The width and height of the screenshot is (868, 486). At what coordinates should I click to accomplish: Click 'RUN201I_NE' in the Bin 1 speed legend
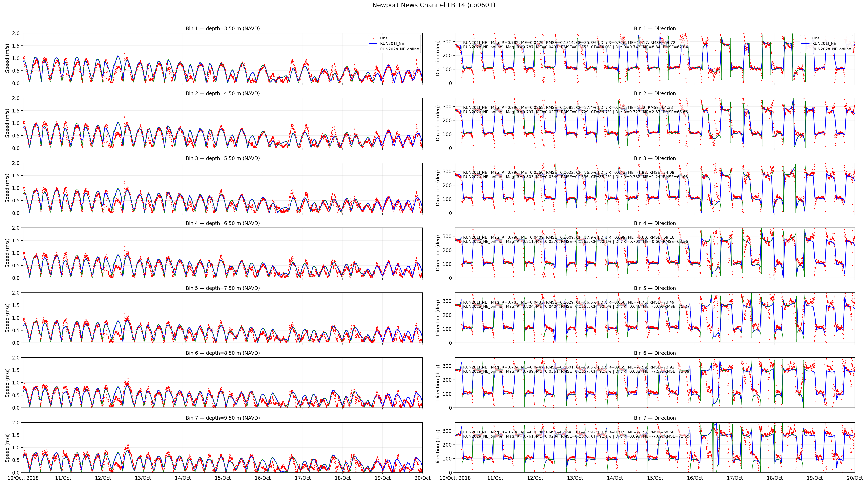pos(392,43)
